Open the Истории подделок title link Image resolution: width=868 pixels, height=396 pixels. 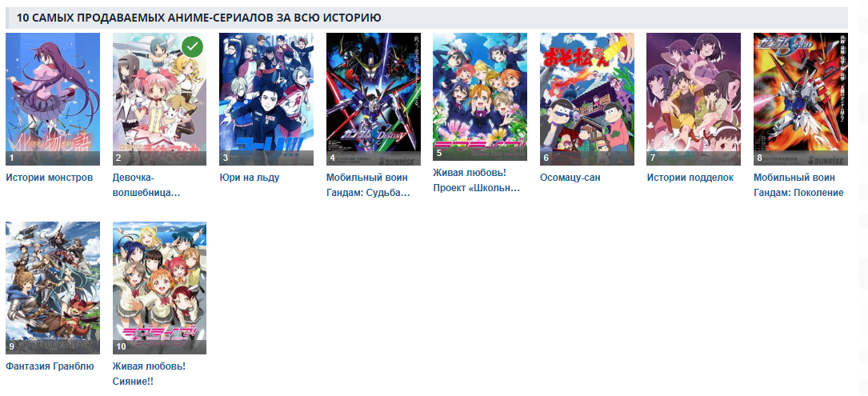(x=690, y=178)
